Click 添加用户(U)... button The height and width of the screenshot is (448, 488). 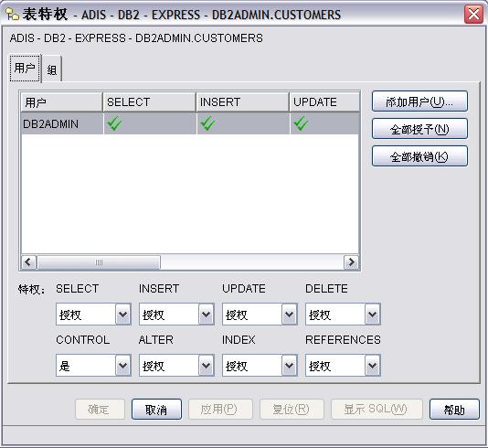(419, 101)
